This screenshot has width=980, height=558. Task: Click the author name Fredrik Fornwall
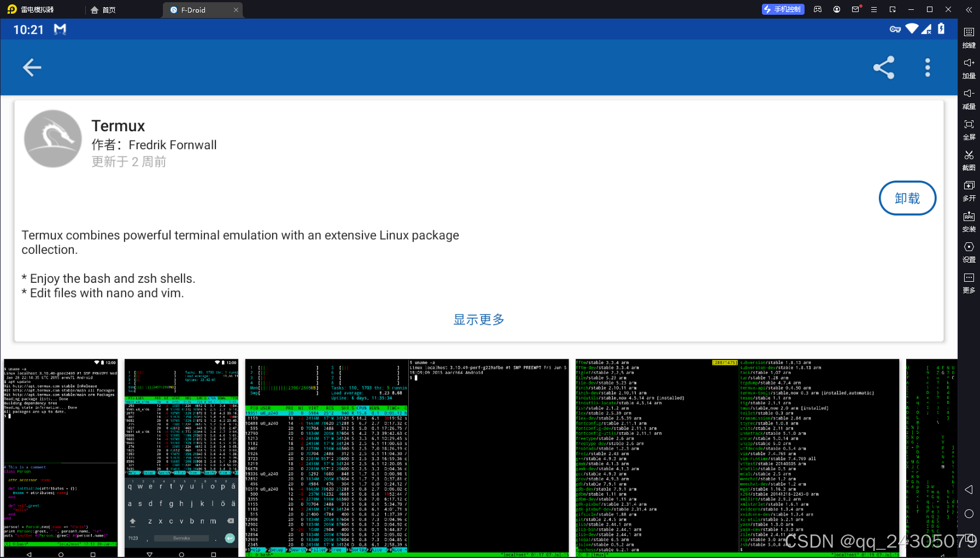pyautogui.click(x=173, y=145)
